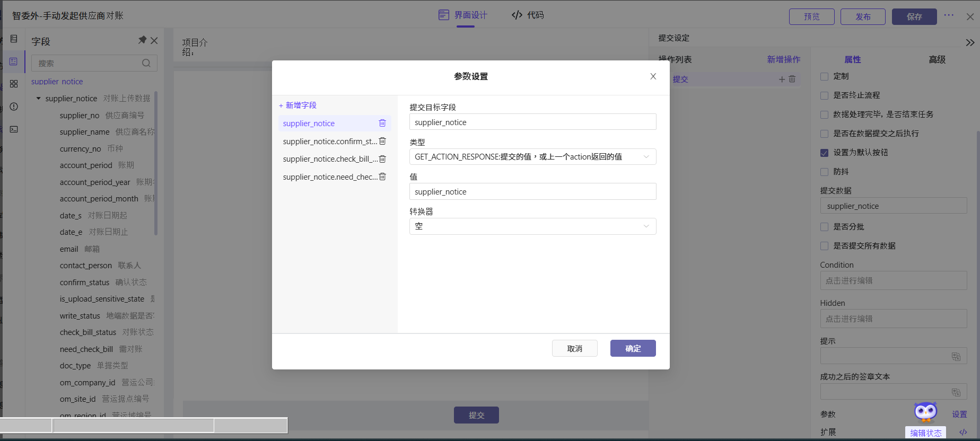Screen dimensions: 980x441
Task: Click + 新增字段 link
Action: tap(297, 105)
